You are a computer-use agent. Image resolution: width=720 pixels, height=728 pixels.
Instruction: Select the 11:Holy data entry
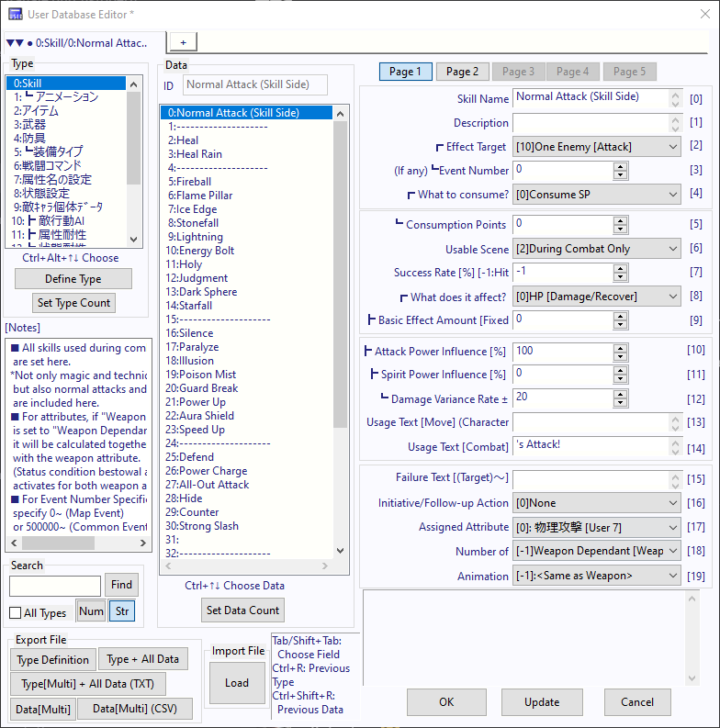pos(247,264)
